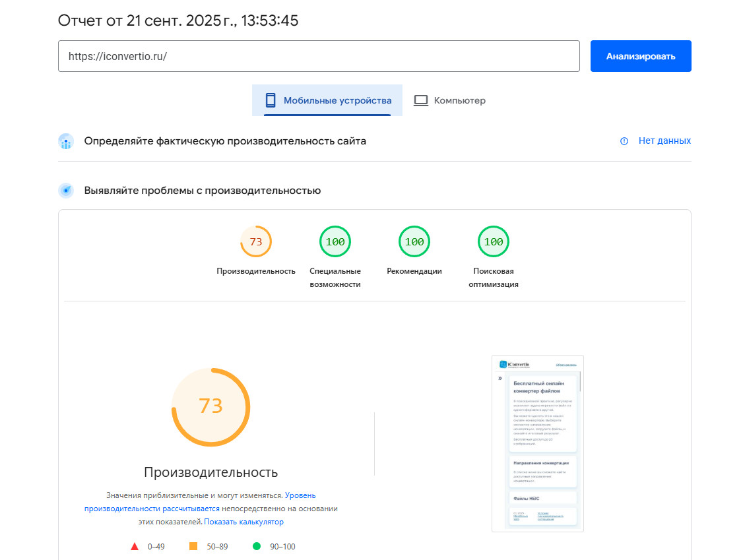Click the iConvertio page screenshot thumbnail
Screen dimensions: 743x560
coord(538,443)
